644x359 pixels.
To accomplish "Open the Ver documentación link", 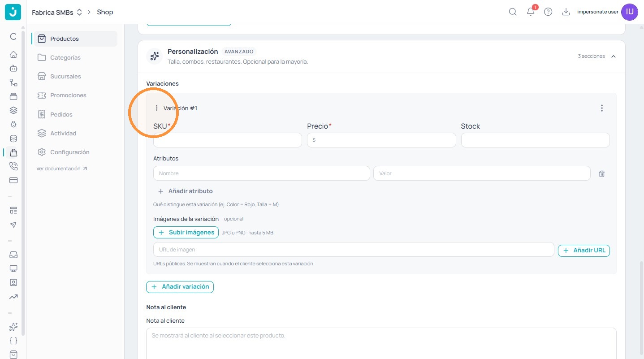I will (62, 169).
